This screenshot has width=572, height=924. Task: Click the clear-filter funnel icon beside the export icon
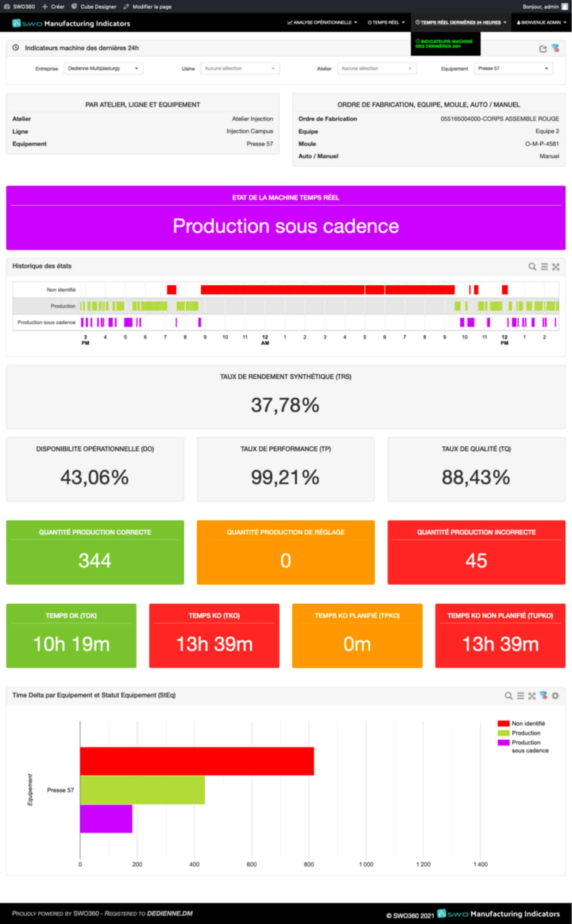click(555, 48)
